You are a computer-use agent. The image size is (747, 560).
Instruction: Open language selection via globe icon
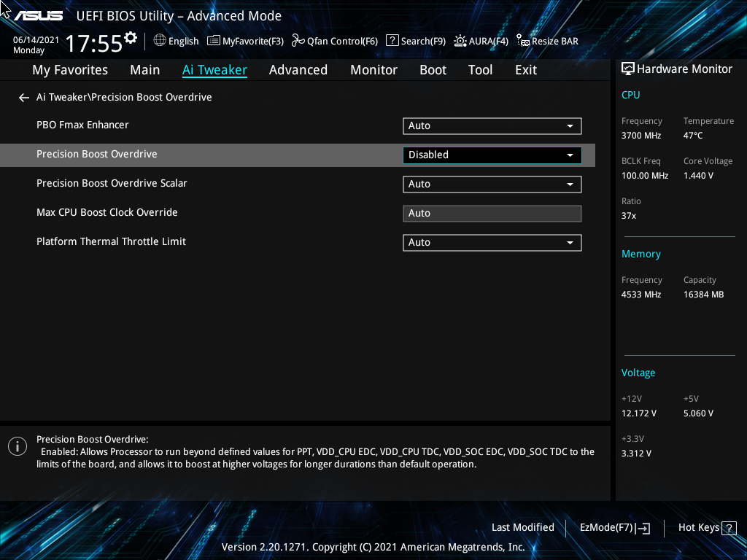tap(160, 41)
